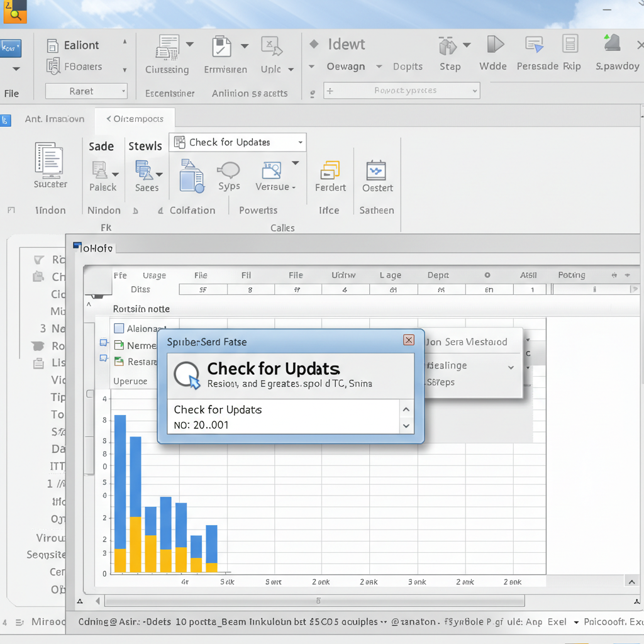The height and width of the screenshot is (644, 644).
Task: Click the blue Kas button on left of ribbon
Action: click(10, 48)
